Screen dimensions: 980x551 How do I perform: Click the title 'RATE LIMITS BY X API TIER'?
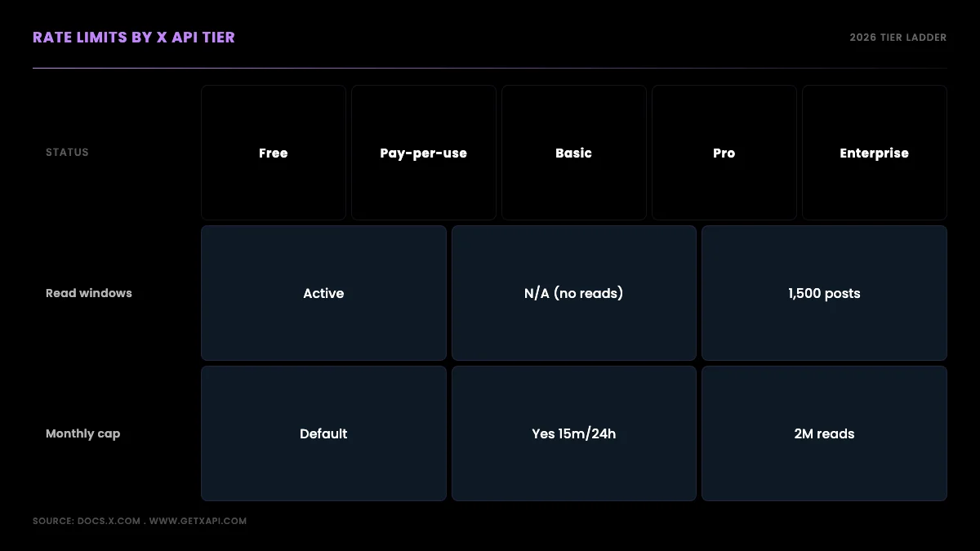pos(133,38)
